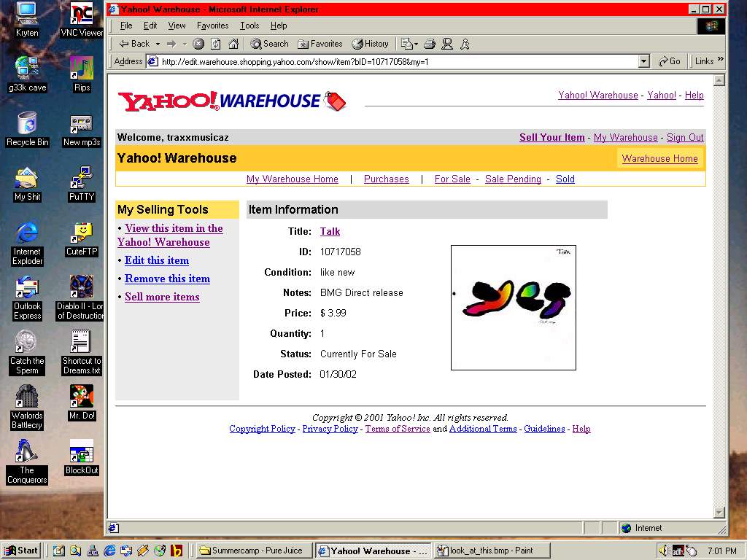This screenshot has height=560, width=747.
Task: Open the Windows Start menu
Action: click(22, 551)
